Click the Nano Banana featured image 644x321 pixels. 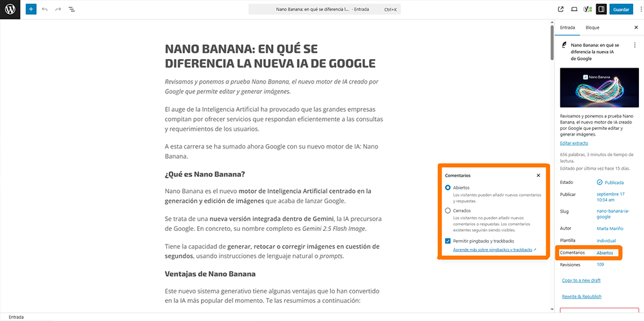(599, 88)
